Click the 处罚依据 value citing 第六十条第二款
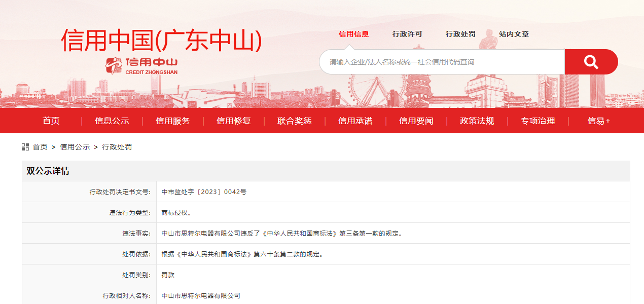The height and width of the screenshot is (304, 644). [242, 254]
